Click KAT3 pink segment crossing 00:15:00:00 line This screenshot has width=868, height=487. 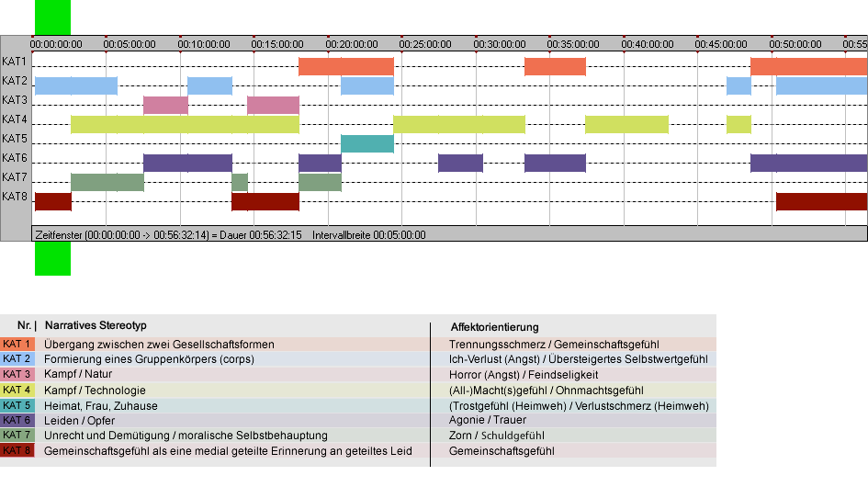[x=273, y=106]
